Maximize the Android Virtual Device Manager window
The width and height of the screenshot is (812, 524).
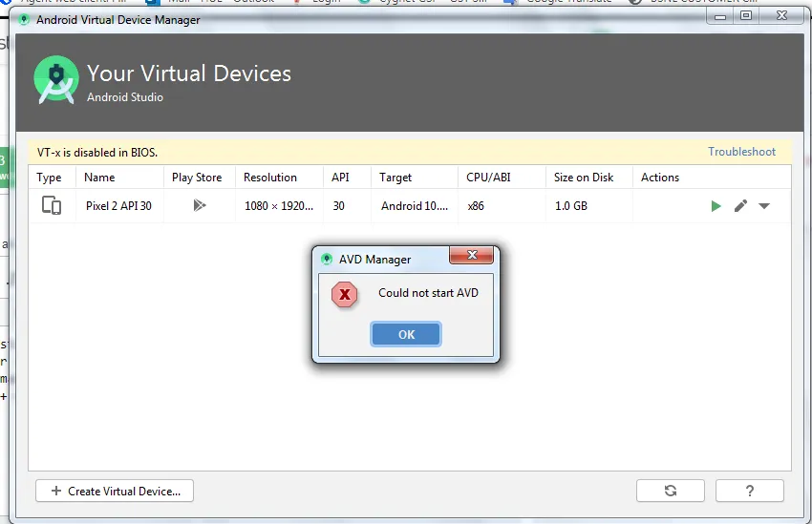click(x=746, y=16)
